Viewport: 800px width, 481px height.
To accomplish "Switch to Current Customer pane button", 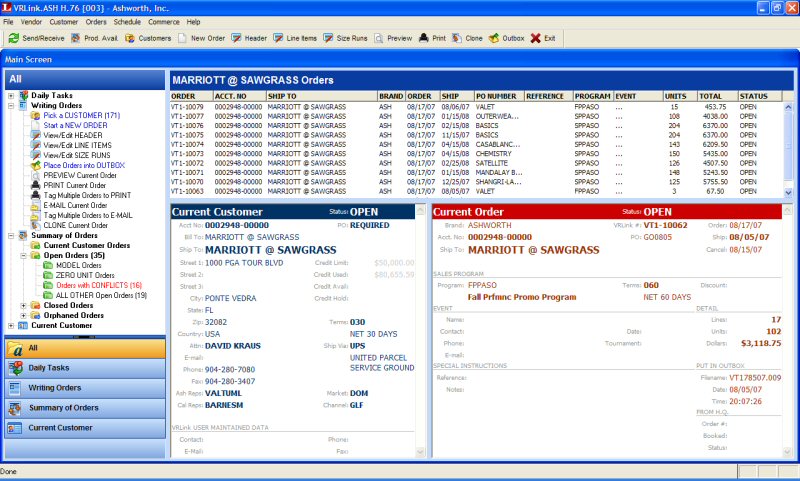I will coord(85,428).
